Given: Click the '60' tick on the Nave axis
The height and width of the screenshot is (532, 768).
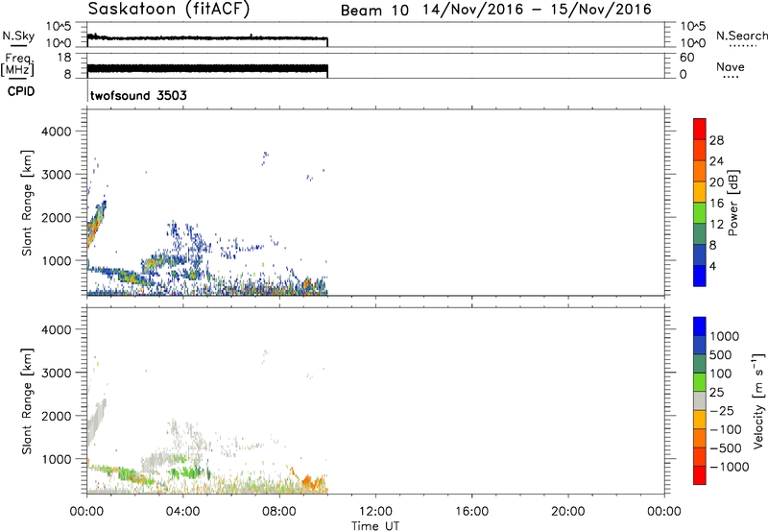Looking at the screenshot, I should pyautogui.click(x=687, y=58).
